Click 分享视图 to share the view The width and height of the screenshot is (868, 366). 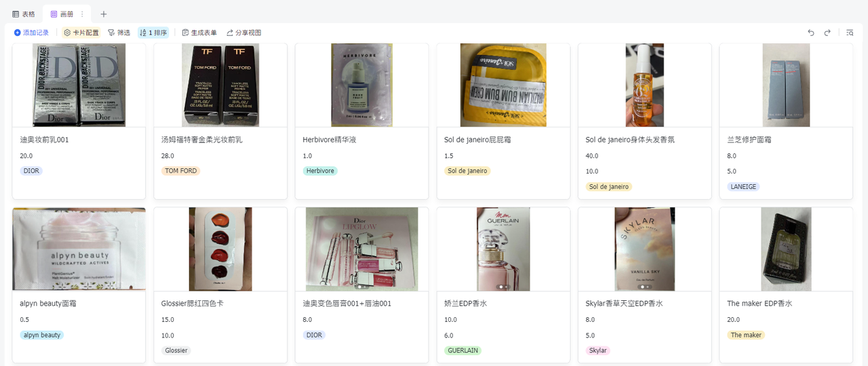tap(243, 33)
